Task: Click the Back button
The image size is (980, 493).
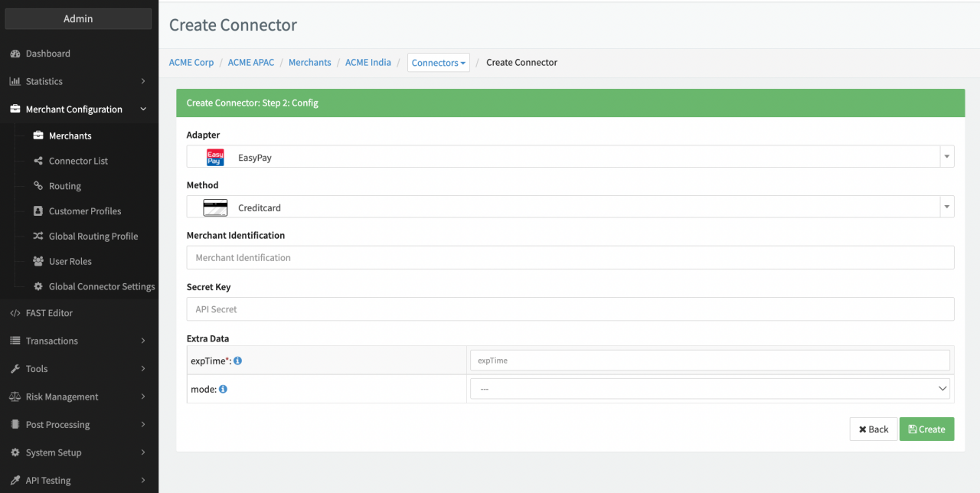Action: (873, 429)
